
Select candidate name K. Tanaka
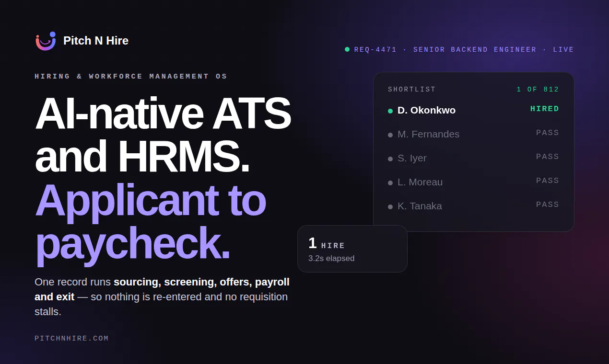click(420, 206)
